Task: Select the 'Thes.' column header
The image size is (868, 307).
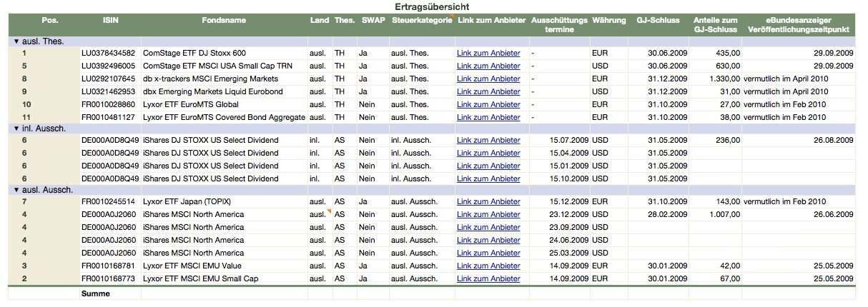Action: click(345, 21)
